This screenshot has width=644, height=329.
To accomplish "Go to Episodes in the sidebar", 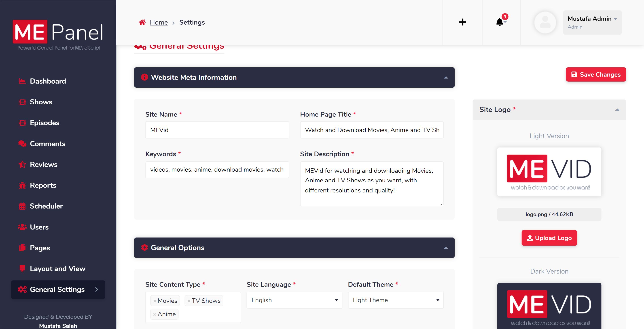I will pyautogui.click(x=44, y=123).
